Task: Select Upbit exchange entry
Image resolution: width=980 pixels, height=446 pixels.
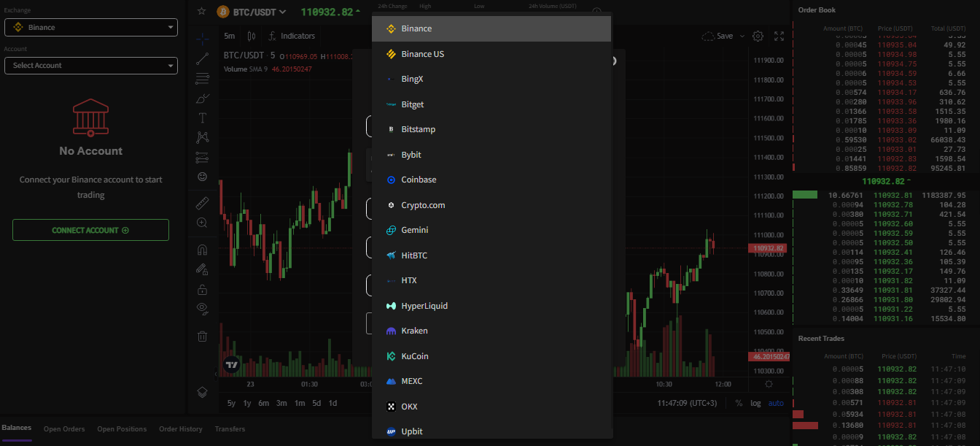Action: pyautogui.click(x=491, y=430)
